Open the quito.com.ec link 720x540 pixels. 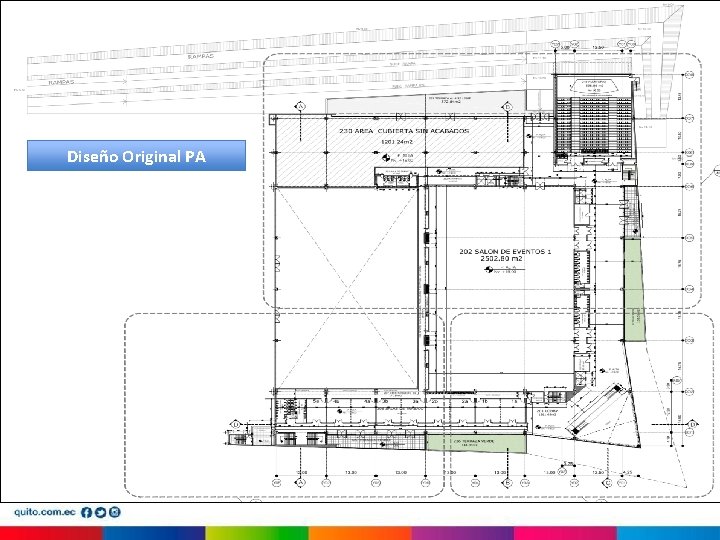[x=44, y=512]
